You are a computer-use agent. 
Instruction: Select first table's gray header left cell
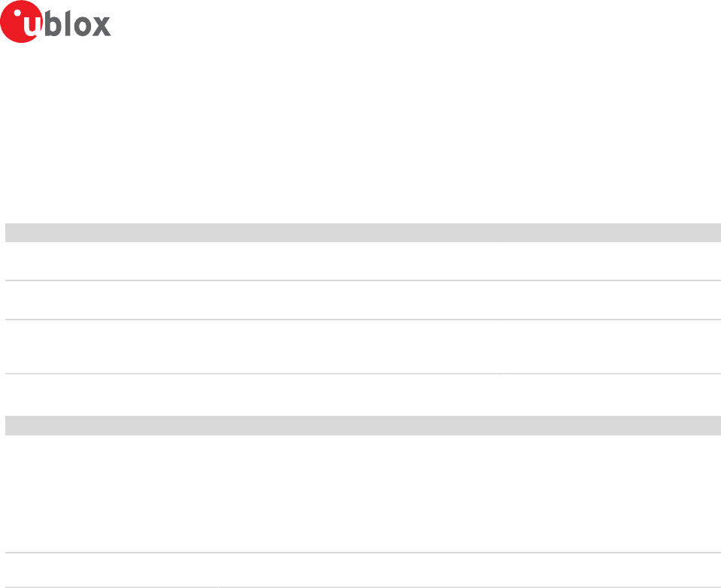coord(254,232)
